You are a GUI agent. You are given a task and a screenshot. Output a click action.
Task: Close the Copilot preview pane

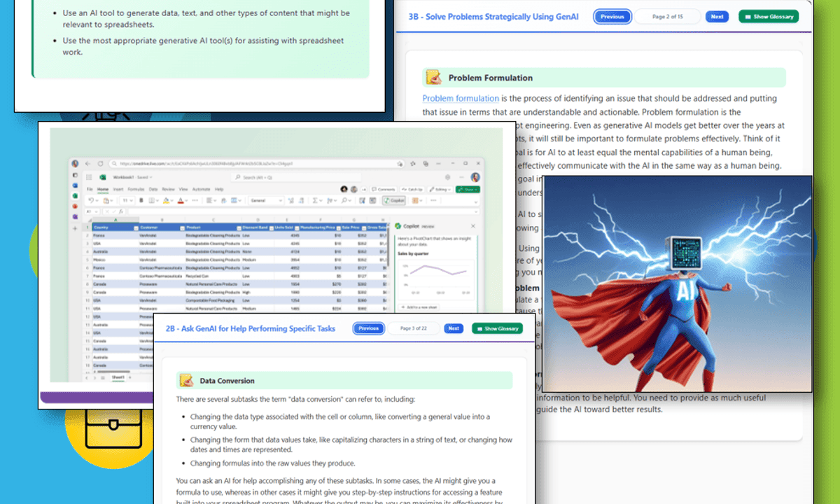472,226
